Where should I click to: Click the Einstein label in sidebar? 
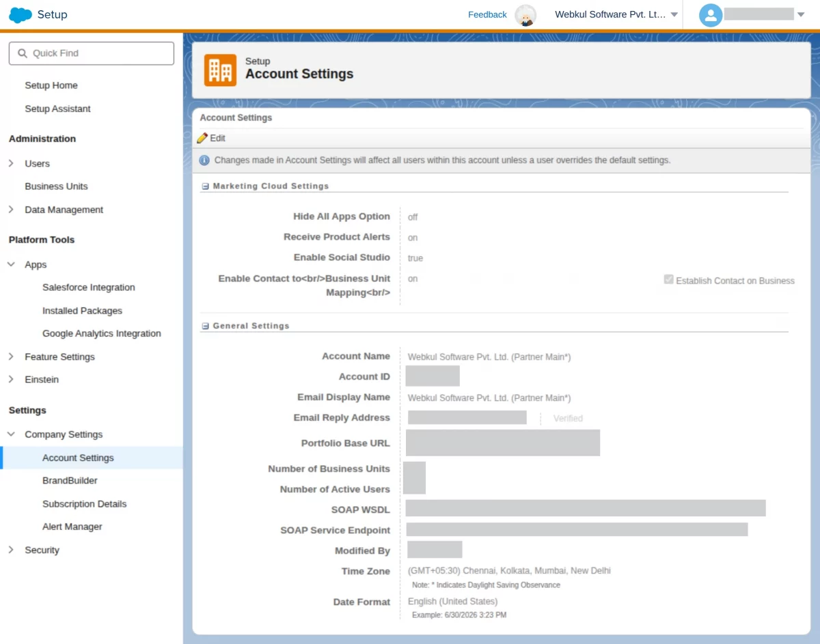[x=42, y=379]
